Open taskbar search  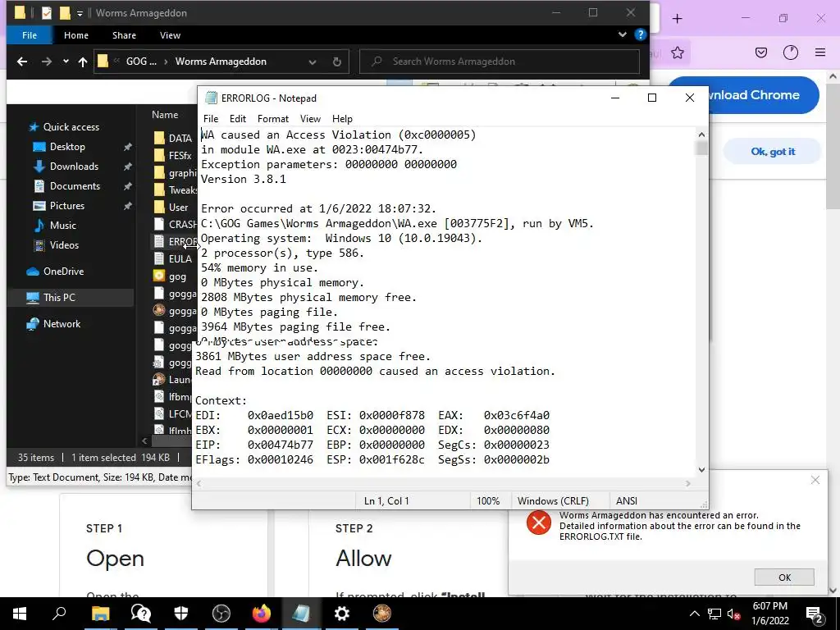pyautogui.click(x=59, y=614)
